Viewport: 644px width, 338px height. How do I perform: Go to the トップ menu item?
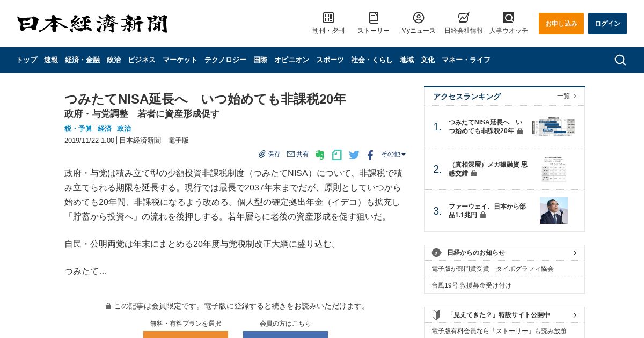[27, 60]
